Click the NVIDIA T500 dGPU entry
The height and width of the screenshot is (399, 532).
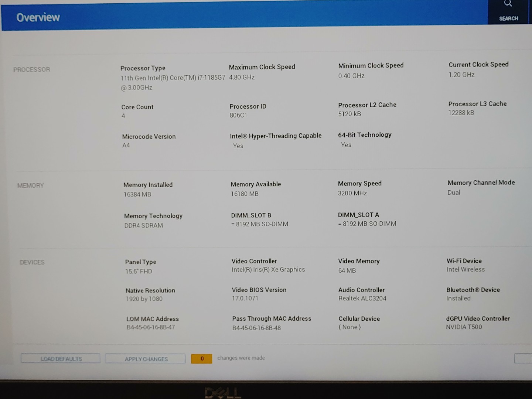464,327
